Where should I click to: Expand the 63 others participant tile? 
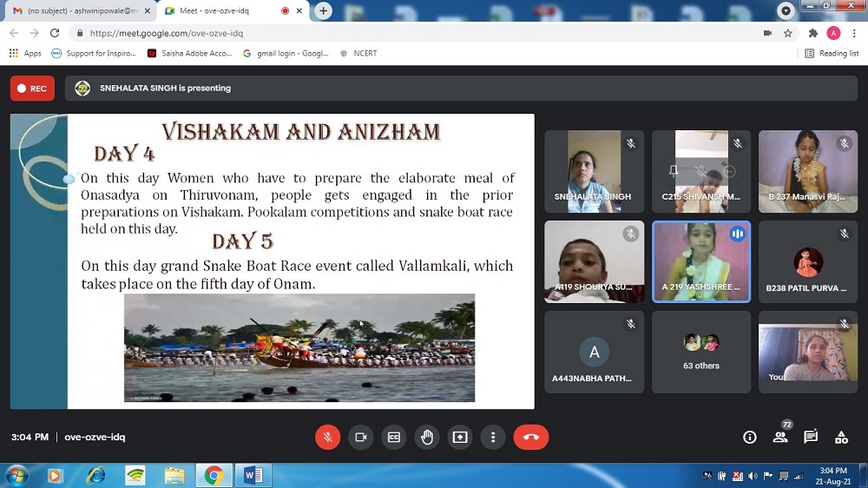coord(700,352)
